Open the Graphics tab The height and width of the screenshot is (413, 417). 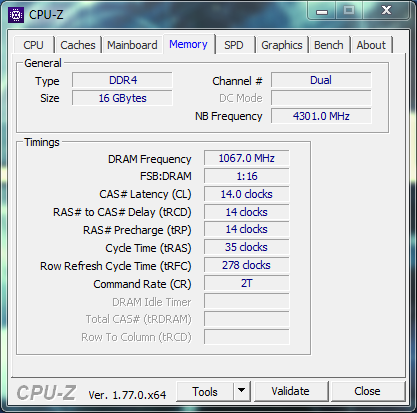(282, 45)
